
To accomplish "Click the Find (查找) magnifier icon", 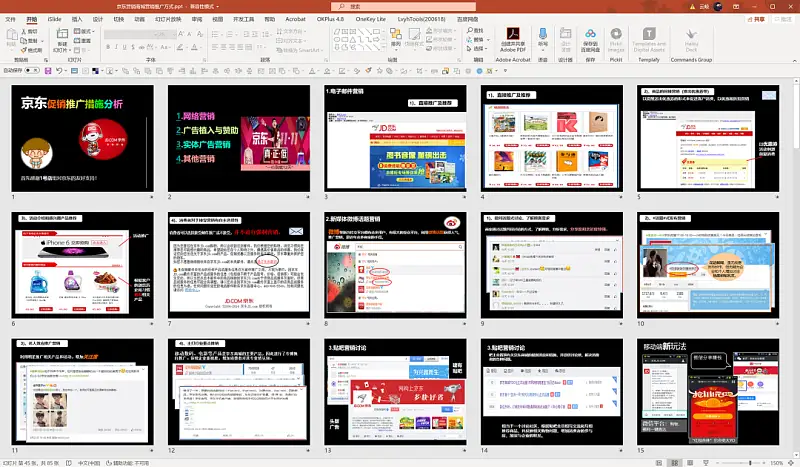I will click(469, 31).
